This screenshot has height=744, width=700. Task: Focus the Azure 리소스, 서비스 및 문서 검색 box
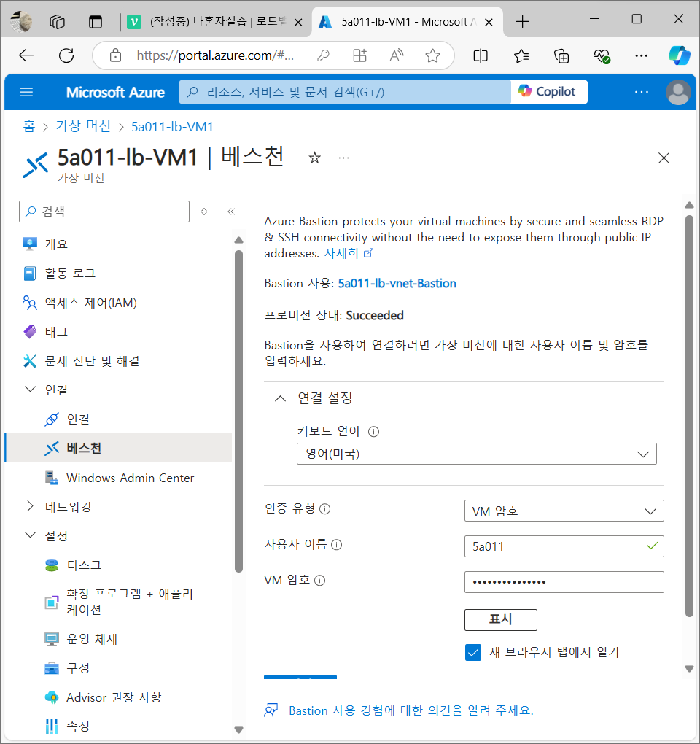pos(345,92)
